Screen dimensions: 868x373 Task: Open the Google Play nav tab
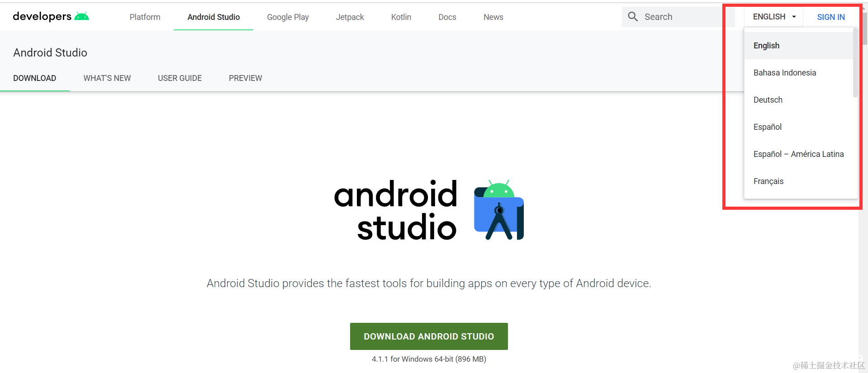288,17
